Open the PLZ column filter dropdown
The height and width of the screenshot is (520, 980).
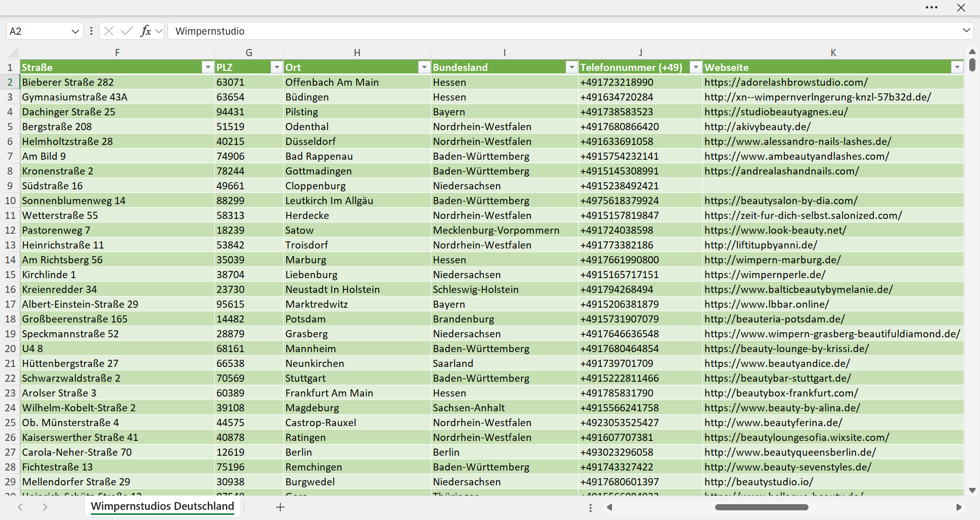pyautogui.click(x=276, y=67)
